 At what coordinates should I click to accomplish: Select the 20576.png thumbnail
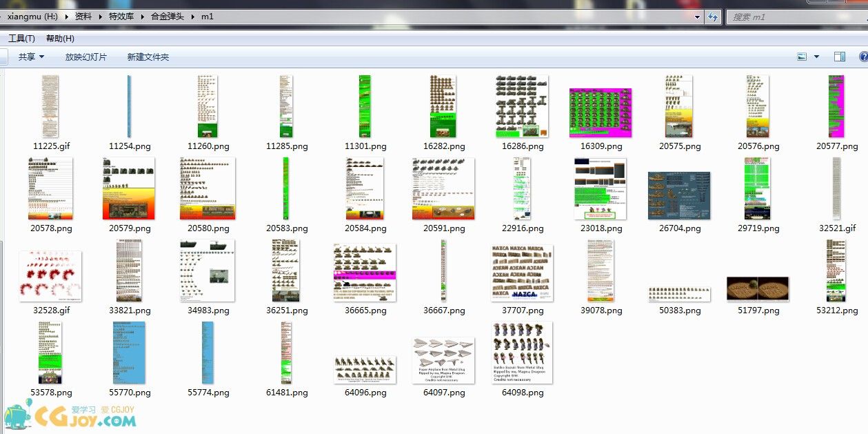[x=758, y=106]
